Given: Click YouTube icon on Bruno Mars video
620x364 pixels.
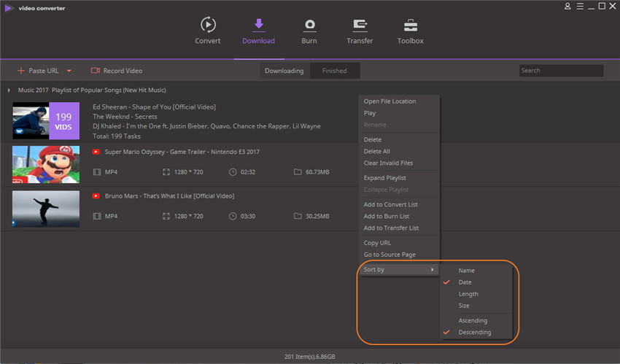Looking at the screenshot, I should (x=96, y=196).
